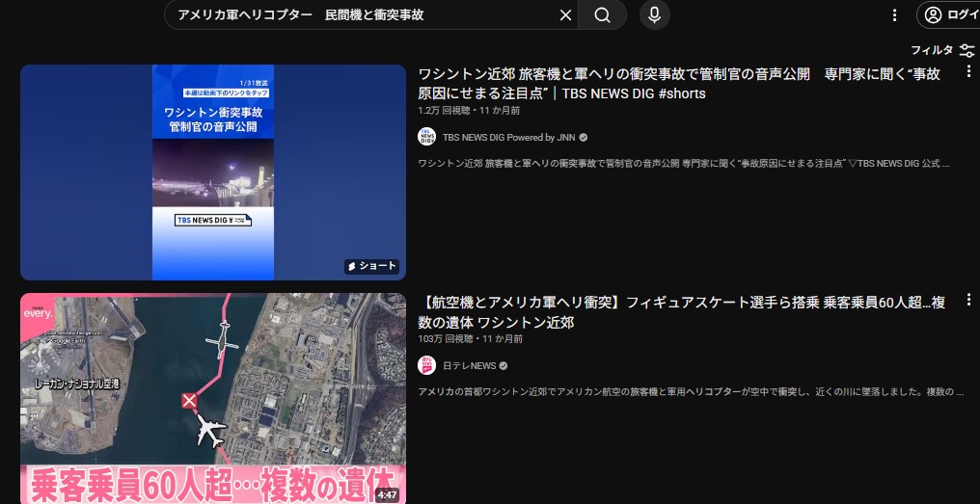Open the 日テレNEWS channel avatar
The width and height of the screenshot is (980, 504).
[427, 366]
